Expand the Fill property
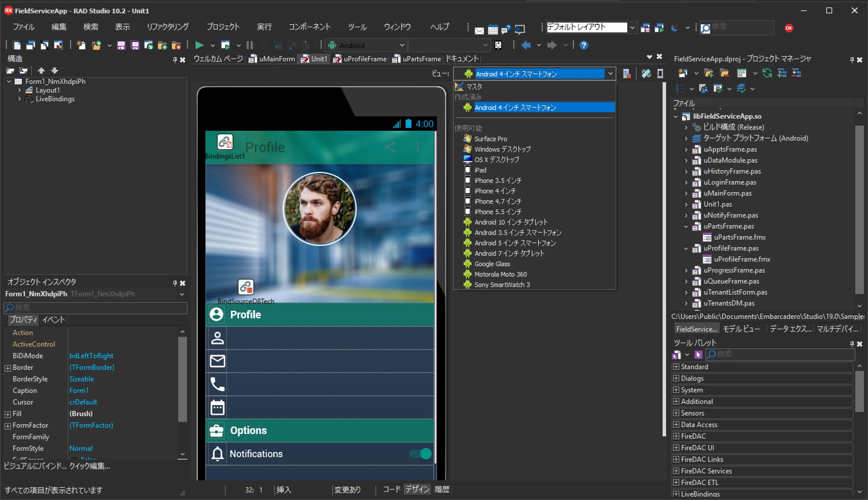Image resolution: width=868 pixels, height=500 pixels. click(x=8, y=414)
